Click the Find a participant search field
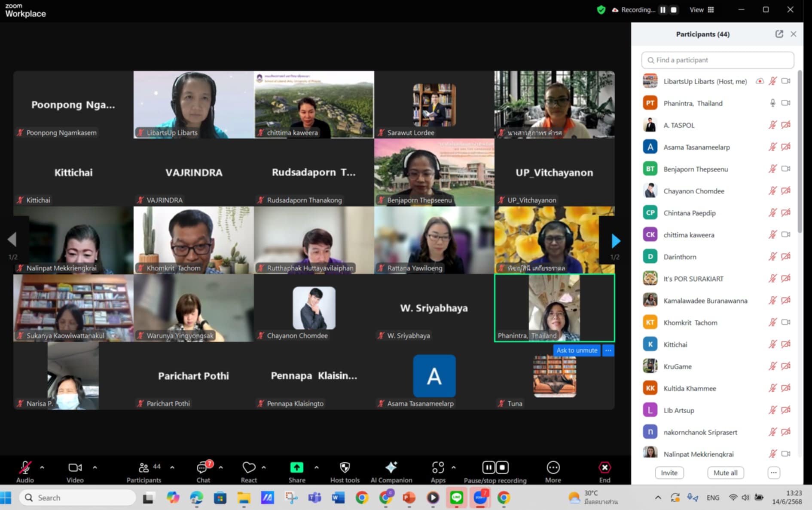 click(717, 60)
